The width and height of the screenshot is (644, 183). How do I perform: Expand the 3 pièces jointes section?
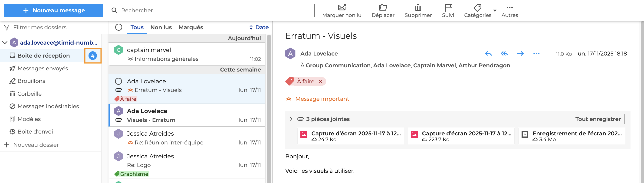(291, 119)
